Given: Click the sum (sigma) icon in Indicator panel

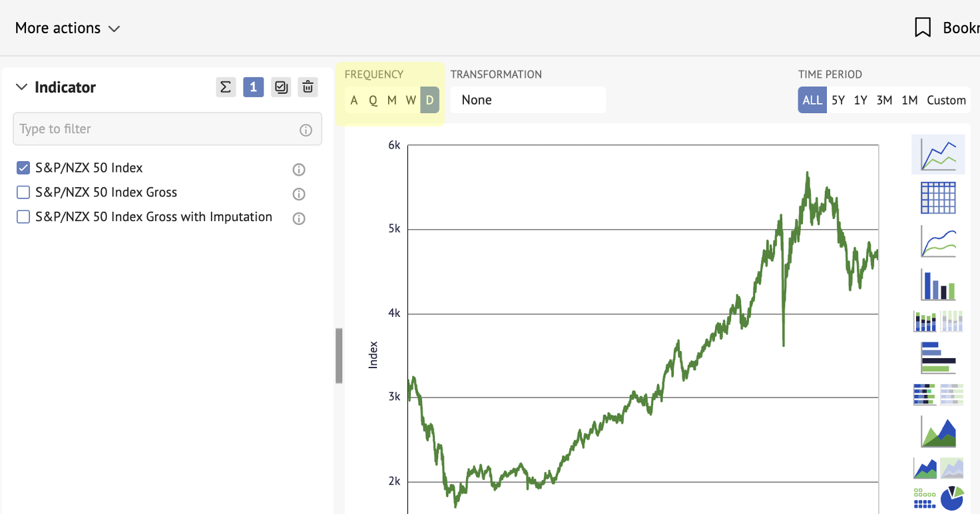Looking at the screenshot, I should point(226,87).
